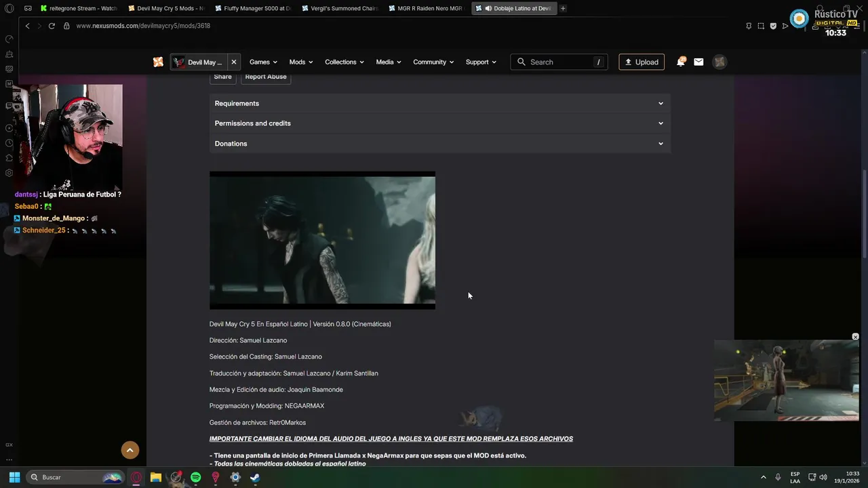Select text "Programación y Modding: NEGAARMAX"
The height and width of the screenshot is (488, 868).
267,406
